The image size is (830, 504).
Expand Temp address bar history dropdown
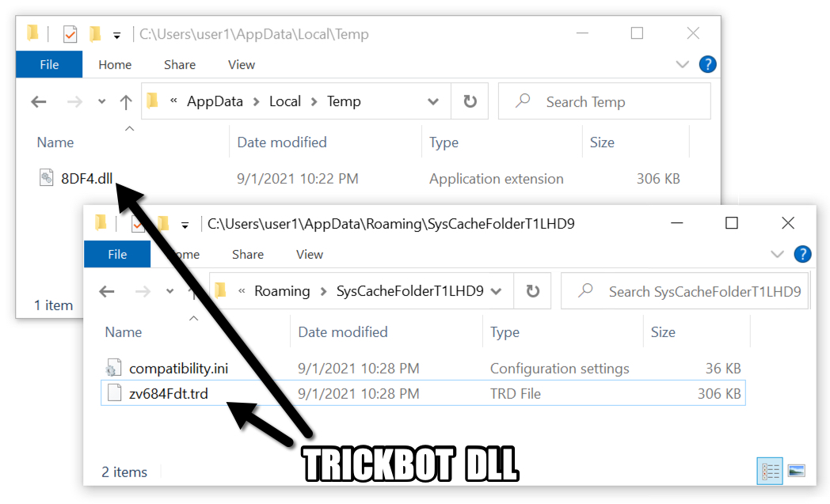tap(433, 101)
